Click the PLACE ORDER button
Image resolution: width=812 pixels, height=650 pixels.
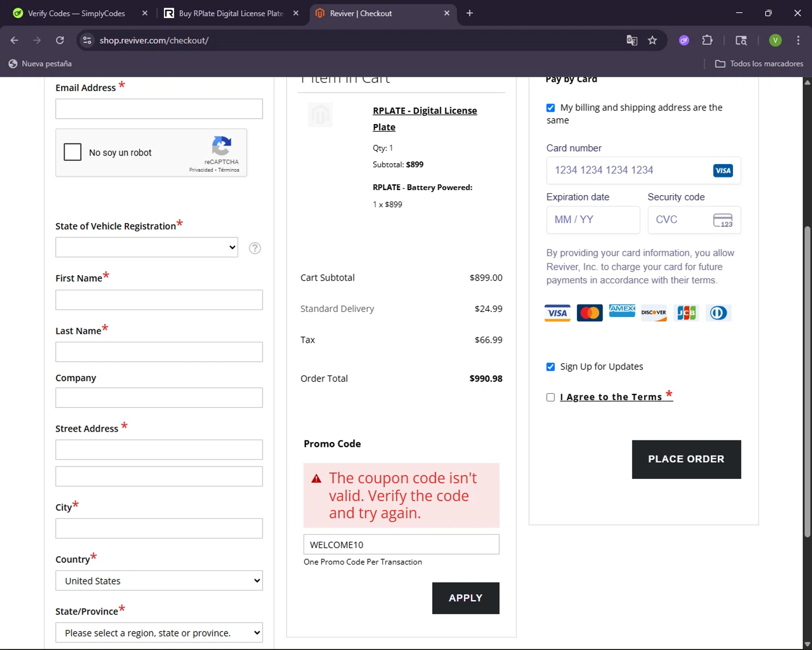click(x=686, y=459)
